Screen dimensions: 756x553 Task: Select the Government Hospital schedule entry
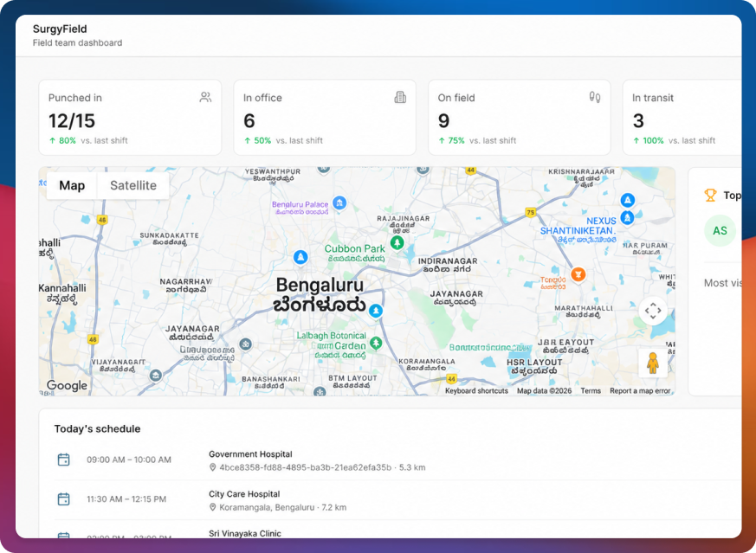click(397, 460)
